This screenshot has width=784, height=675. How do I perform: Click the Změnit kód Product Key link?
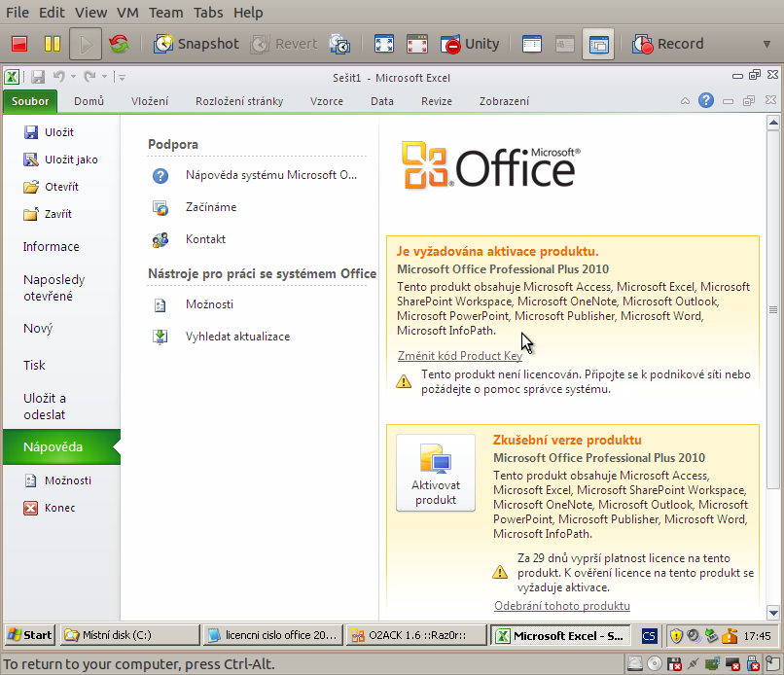click(460, 356)
